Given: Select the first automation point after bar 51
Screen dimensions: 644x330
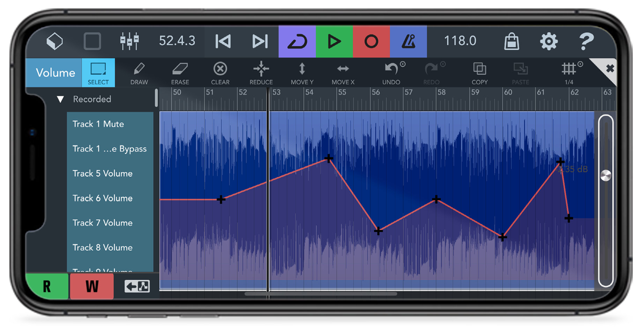Looking at the screenshot, I should tap(221, 200).
